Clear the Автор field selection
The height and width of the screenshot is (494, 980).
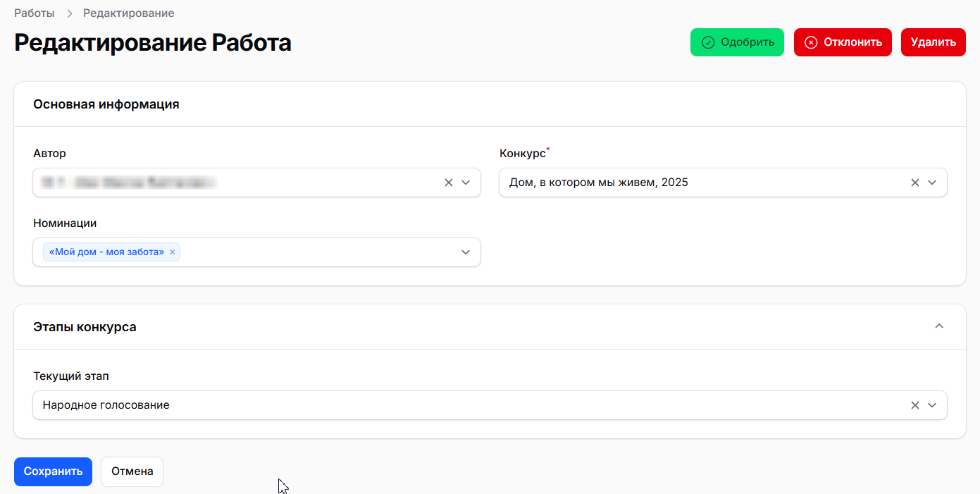coord(448,183)
